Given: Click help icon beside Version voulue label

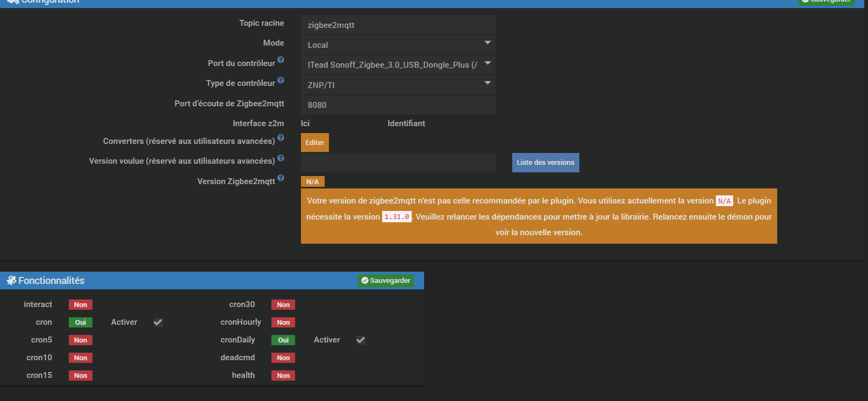Looking at the screenshot, I should tap(281, 158).
